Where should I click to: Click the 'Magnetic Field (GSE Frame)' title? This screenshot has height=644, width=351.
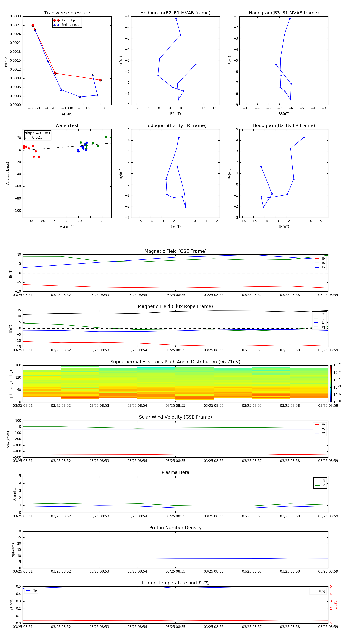(x=175, y=251)
